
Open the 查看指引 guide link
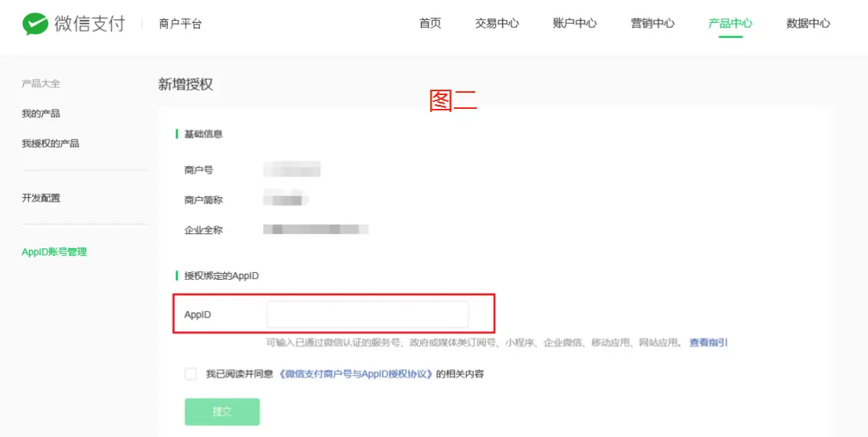[x=708, y=343]
